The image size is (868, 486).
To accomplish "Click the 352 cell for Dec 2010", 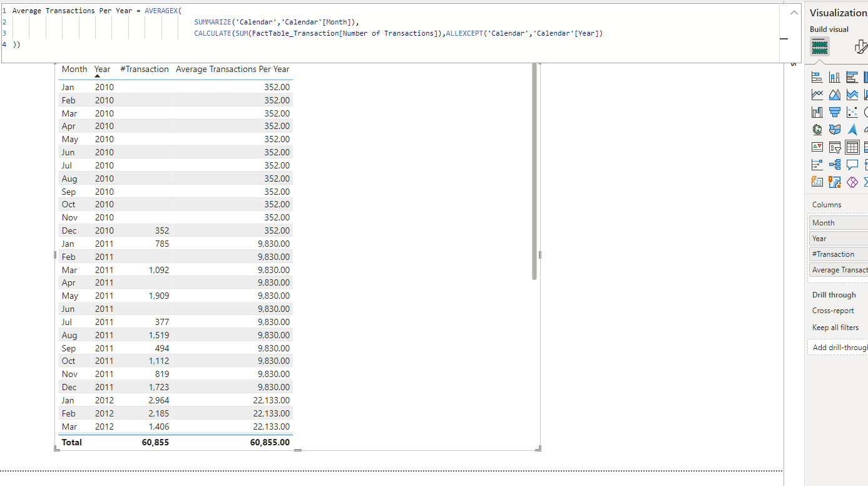I will (x=161, y=230).
